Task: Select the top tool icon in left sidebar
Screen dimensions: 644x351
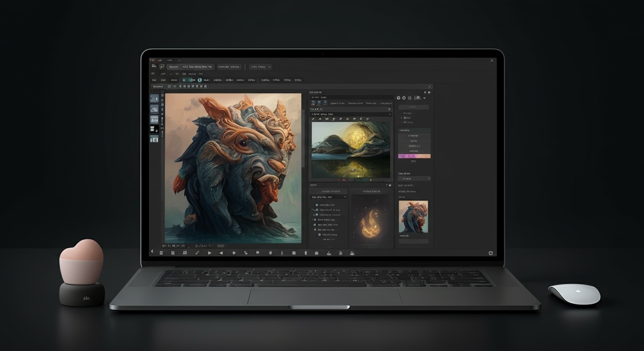Action: tap(154, 99)
